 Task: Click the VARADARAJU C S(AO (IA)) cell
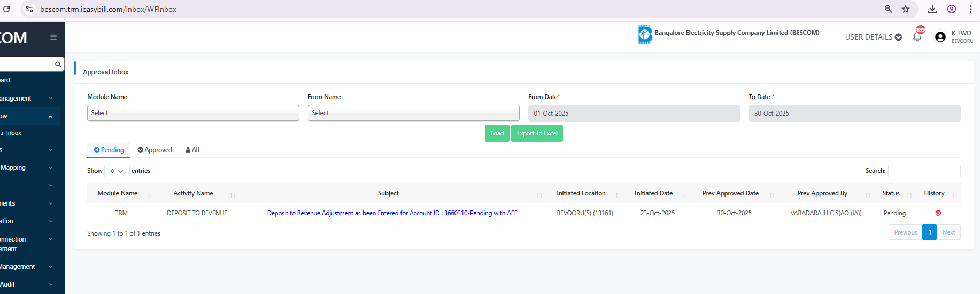pyautogui.click(x=826, y=213)
